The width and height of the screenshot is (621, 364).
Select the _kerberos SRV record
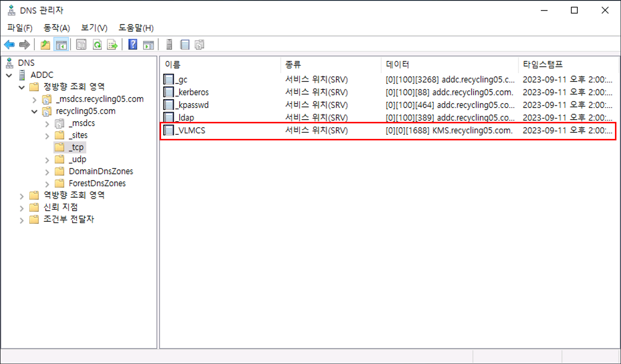pyautogui.click(x=193, y=92)
